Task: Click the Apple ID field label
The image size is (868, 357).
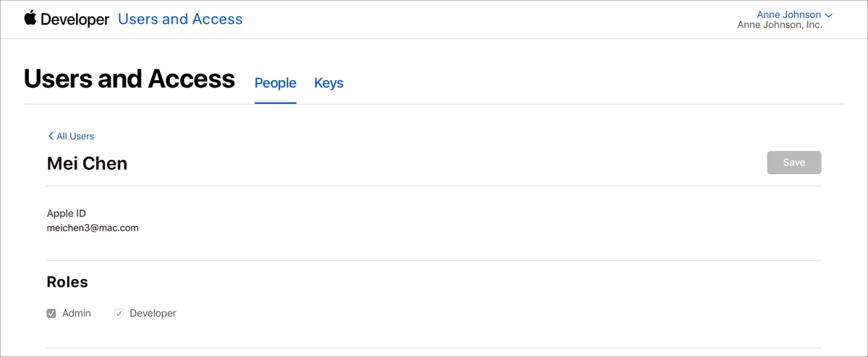Action: point(66,213)
